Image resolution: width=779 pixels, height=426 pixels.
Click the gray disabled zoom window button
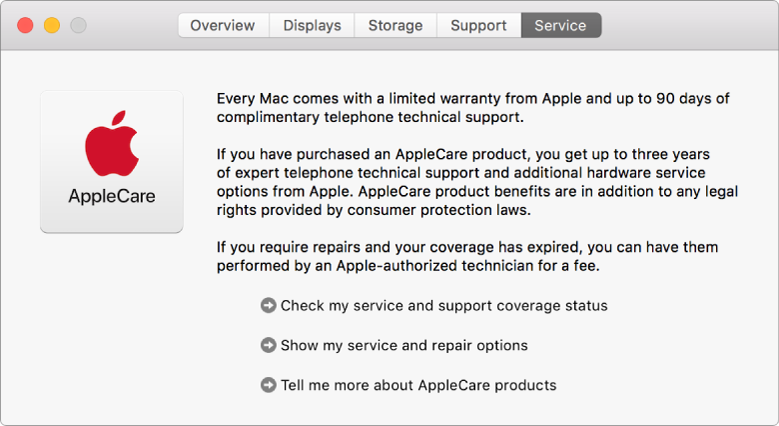pyautogui.click(x=77, y=25)
